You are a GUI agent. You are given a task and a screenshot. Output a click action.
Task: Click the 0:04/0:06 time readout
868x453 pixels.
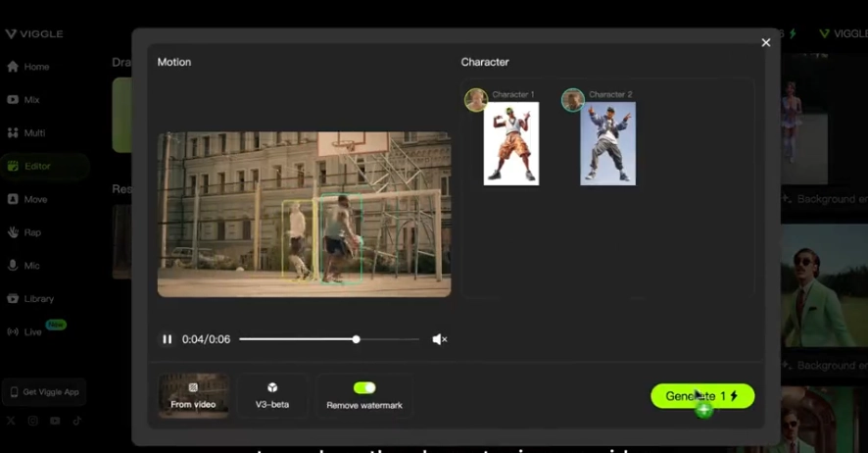[x=206, y=339]
